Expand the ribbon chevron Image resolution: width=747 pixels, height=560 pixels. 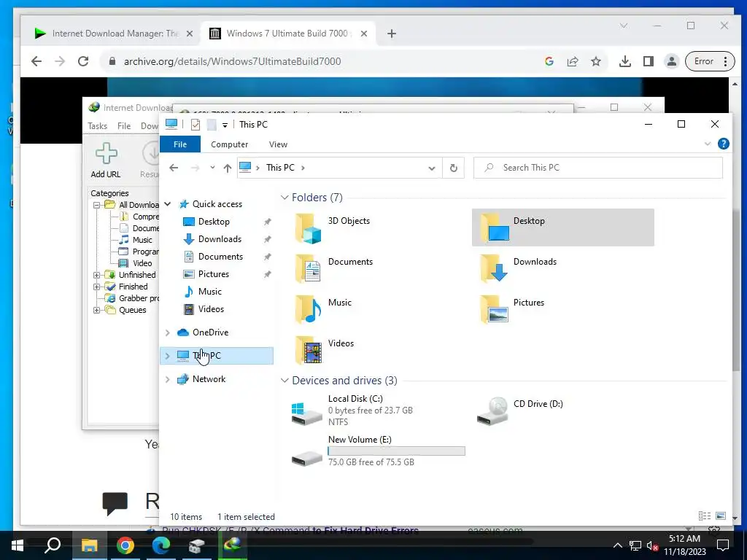(x=708, y=144)
